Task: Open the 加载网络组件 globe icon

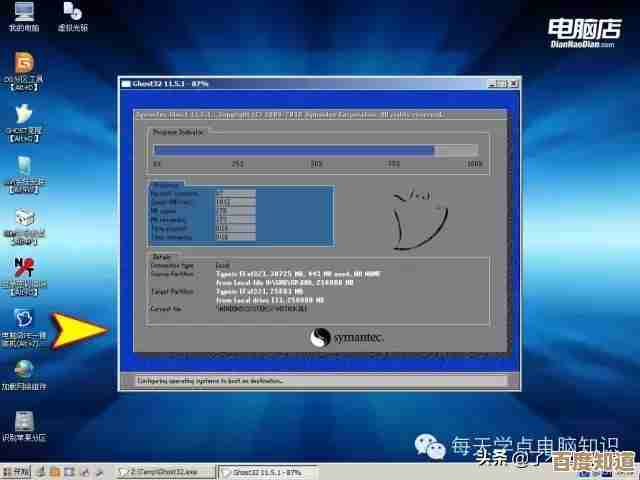Action: 22,370
